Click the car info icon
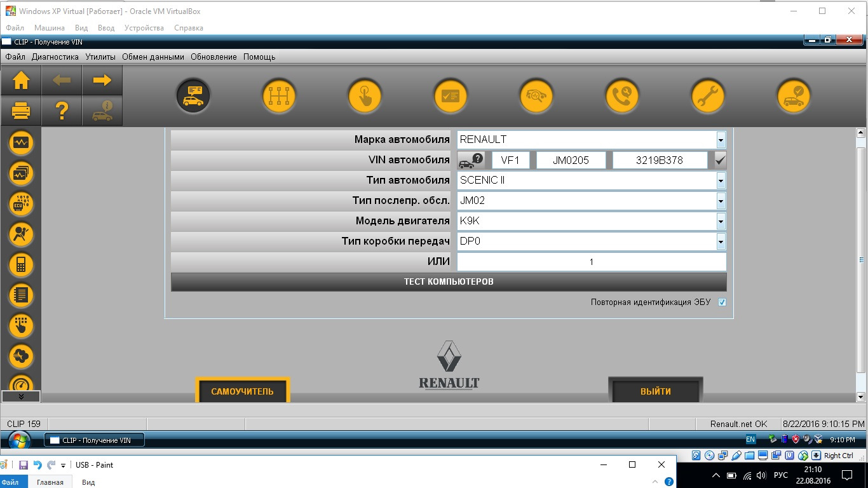Screen dimensions: 868x488 coord(102,111)
